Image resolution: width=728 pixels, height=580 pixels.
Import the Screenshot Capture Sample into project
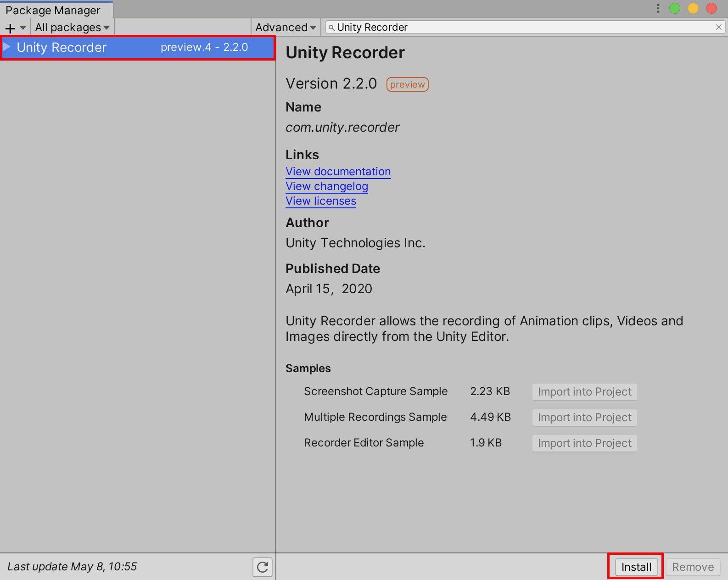(585, 392)
